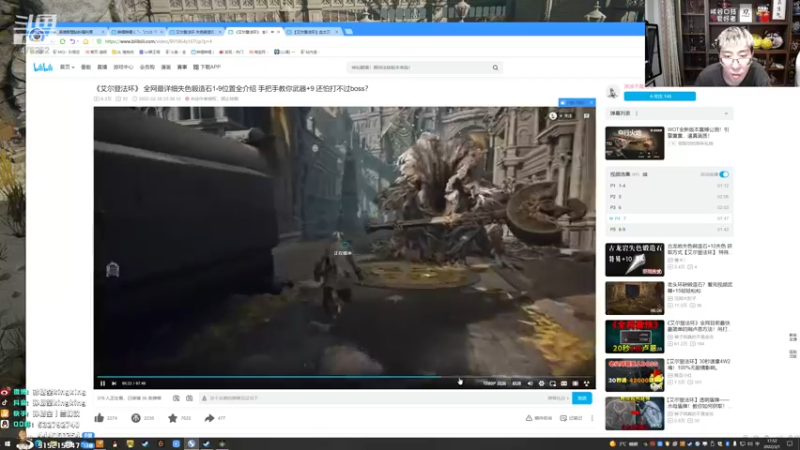Share the video arrow icon
The width and height of the screenshot is (800, 450).
[x=209, y=418]
